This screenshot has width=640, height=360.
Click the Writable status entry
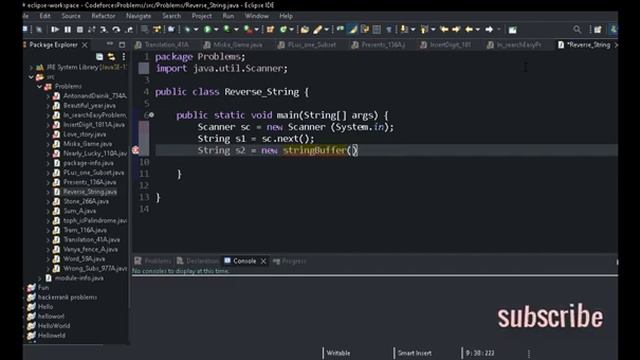click(x=338, y=353)
